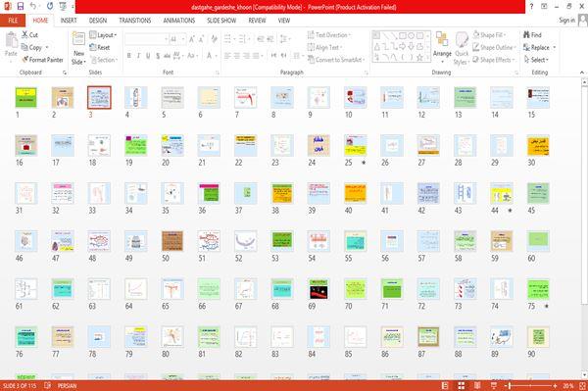
Task: Toggle bold formatting
Action: pos(129,56)
